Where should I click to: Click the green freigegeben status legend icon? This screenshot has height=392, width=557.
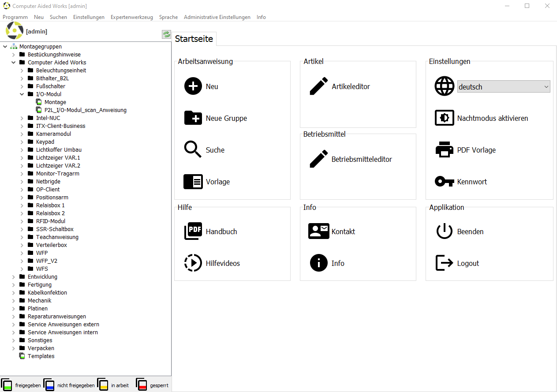pos(7,385)
